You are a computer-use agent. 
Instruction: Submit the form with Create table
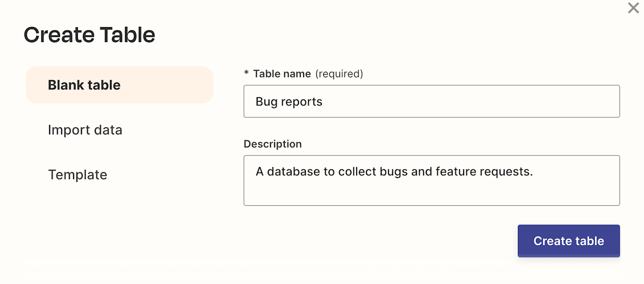(569, 241)
